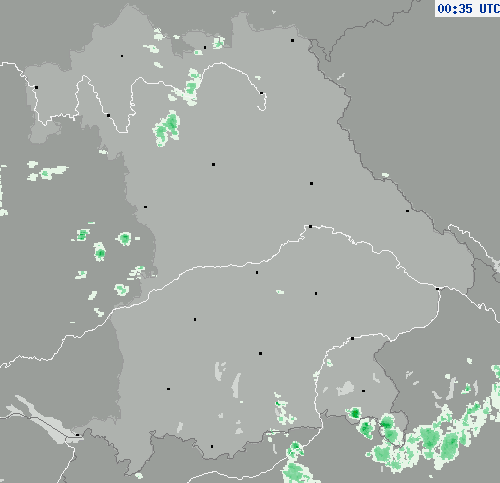Select the Aschaffenburg marker at Bavaria's northwestern corner
The height and width of the screenshot is (483, 500).
(36, 87)
